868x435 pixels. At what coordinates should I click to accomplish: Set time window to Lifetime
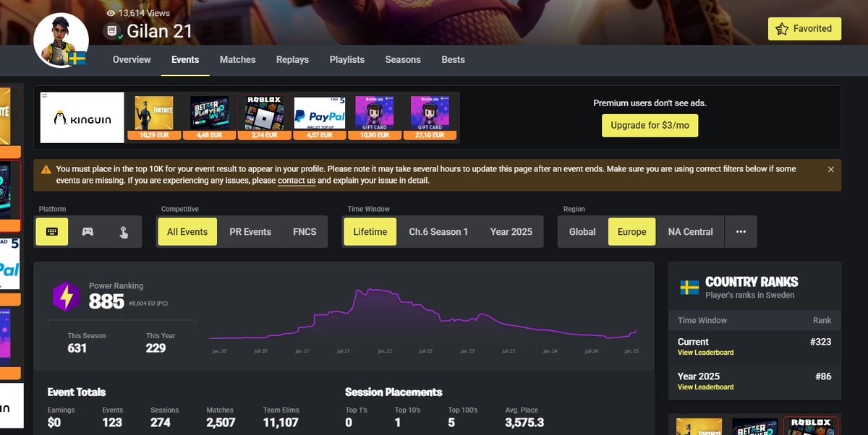370,232
